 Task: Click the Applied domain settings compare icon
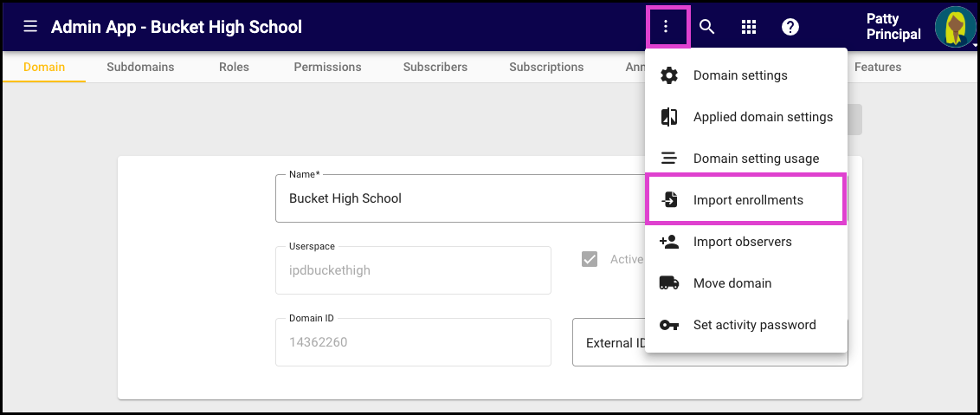coord(669,117)
